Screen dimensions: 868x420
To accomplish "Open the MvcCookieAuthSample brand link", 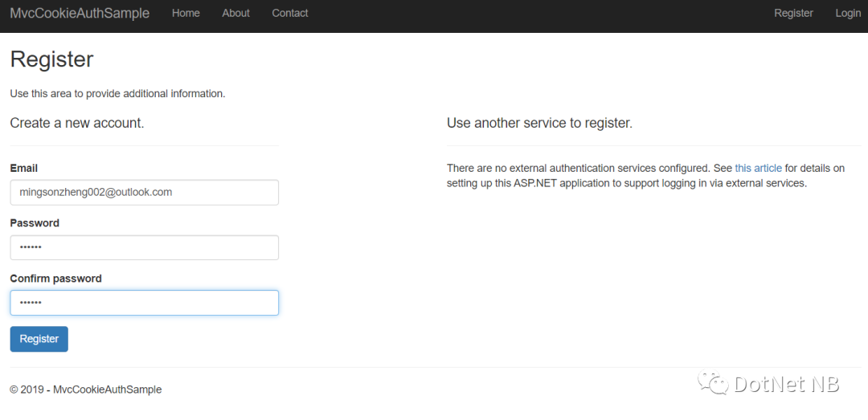I will [x=80, y=14].
